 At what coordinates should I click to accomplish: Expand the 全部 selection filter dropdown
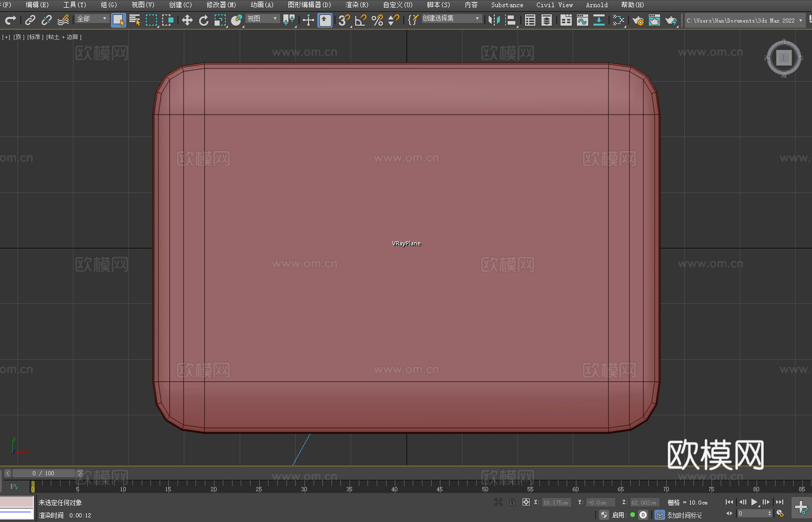pos(92,18)
